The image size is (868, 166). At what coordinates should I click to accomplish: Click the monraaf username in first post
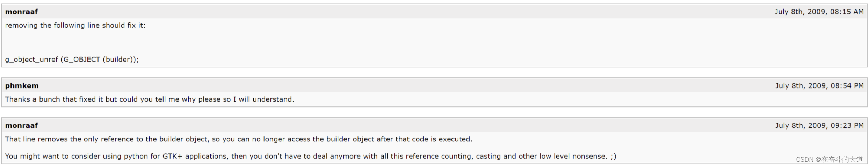[21, 12]
